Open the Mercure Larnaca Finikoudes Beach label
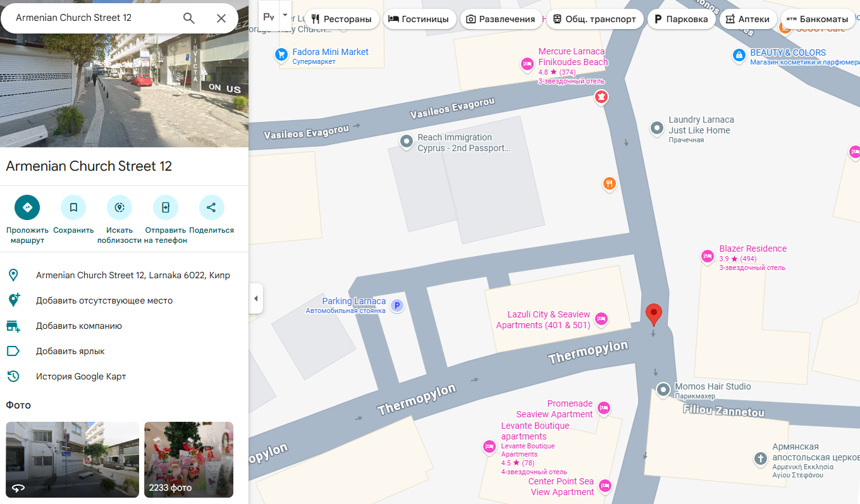The image size is (860, 504). tap(573, 57)
